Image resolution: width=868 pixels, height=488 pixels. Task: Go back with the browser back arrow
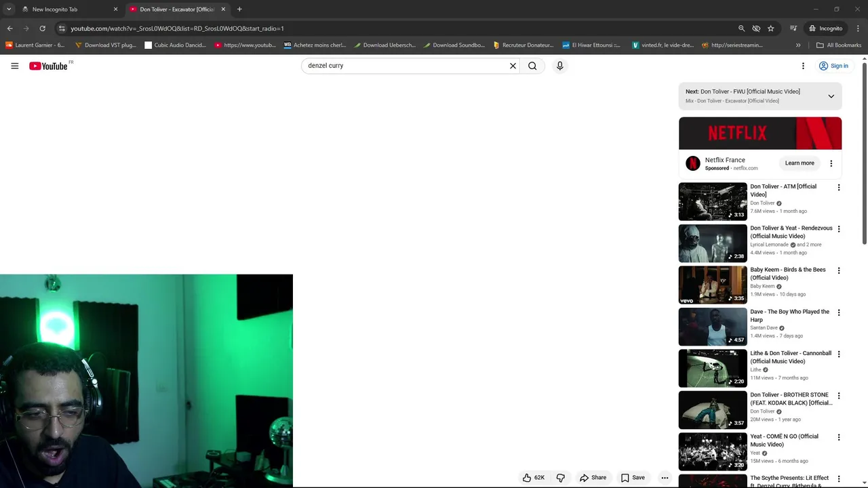coord(9,28)
